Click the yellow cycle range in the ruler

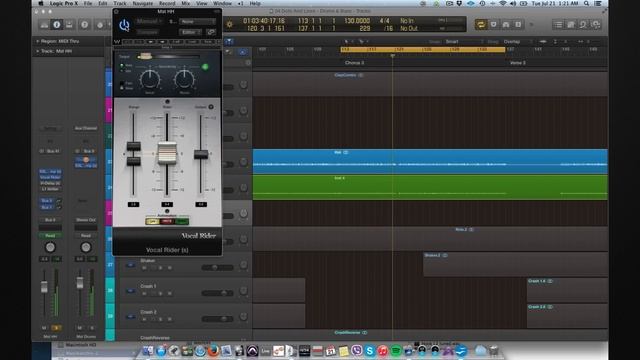tap(423, 49)
